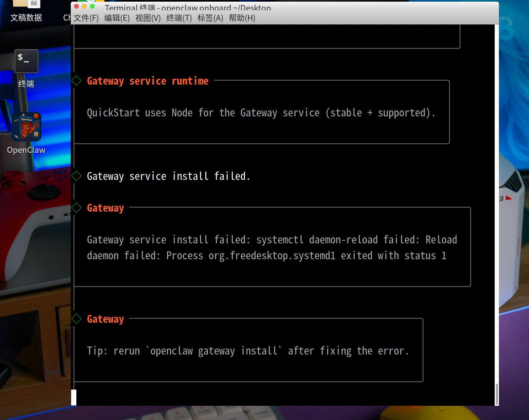
Task: Click the 'systemctl daemon-reload failed' error line
Action: (x=272, y=240)
